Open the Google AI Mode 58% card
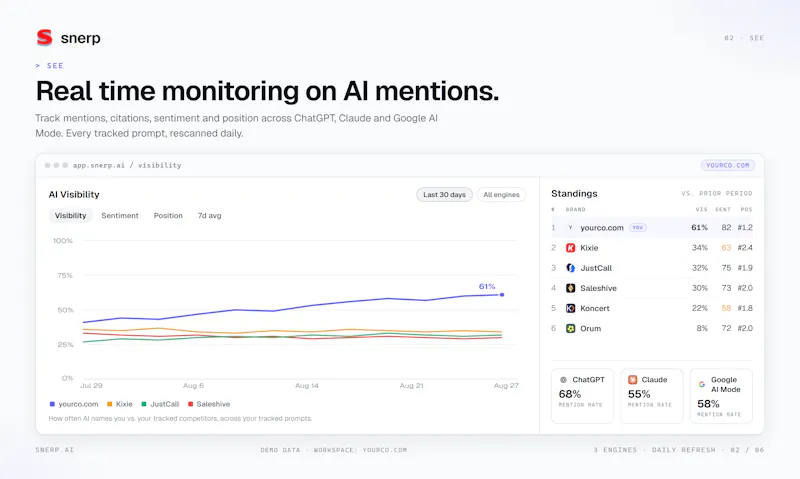Screen dimensions: 800x479 721,396
